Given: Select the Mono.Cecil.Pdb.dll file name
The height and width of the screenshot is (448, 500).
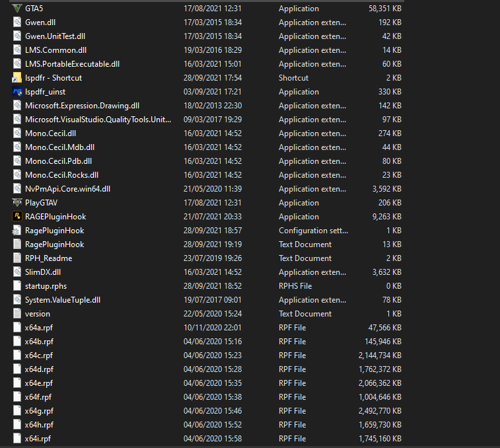Looking at the screenshot, I should pos(58,161).
